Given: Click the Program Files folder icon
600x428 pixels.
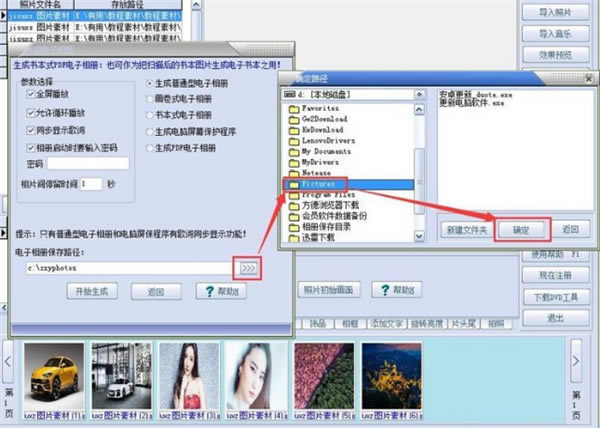Looking at the screenshot, I should (x=294, y=195).
